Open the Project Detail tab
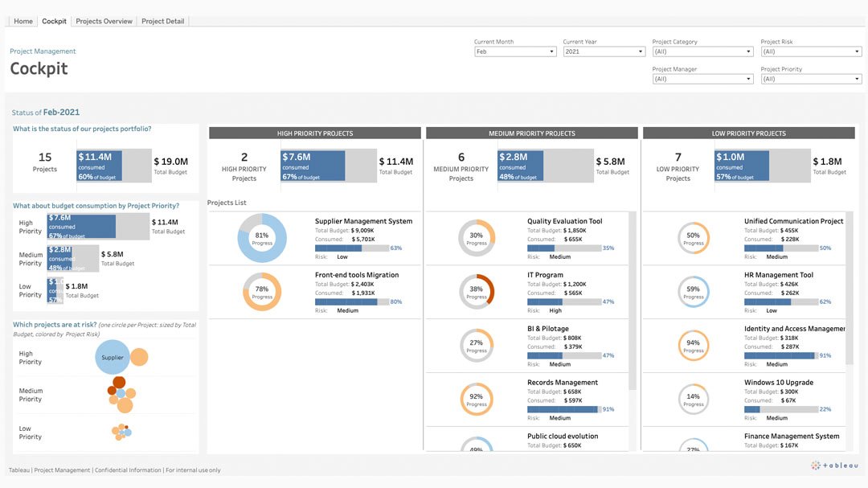Image resolution: width=868 pixels, height=488 pixels. click(x=162, y=21)
